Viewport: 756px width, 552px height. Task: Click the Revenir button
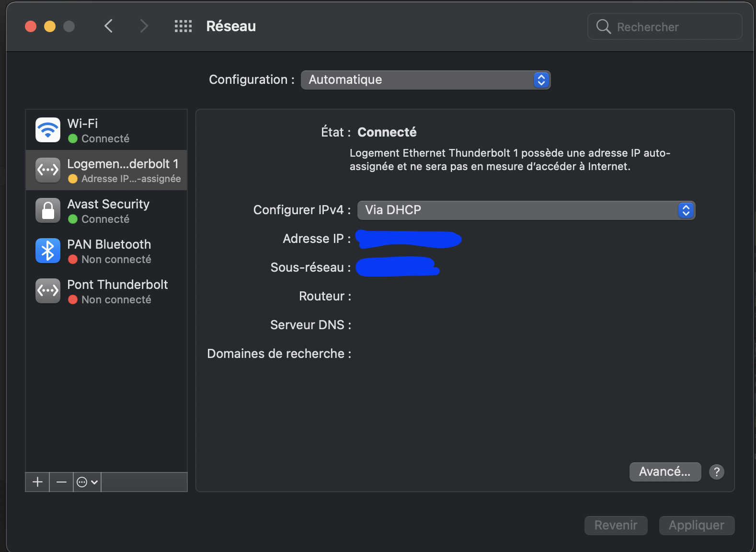point(616,526)
